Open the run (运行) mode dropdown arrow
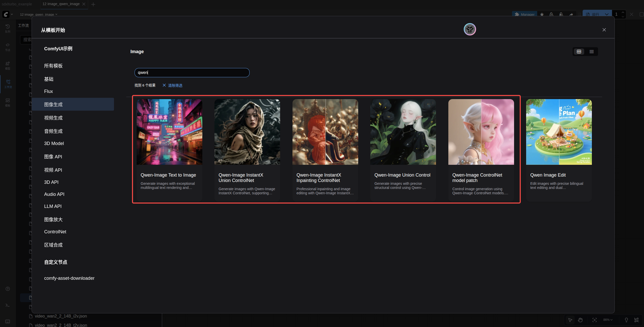Image resolution: width=644 pixels, height=327 pixels. [607, 14]
